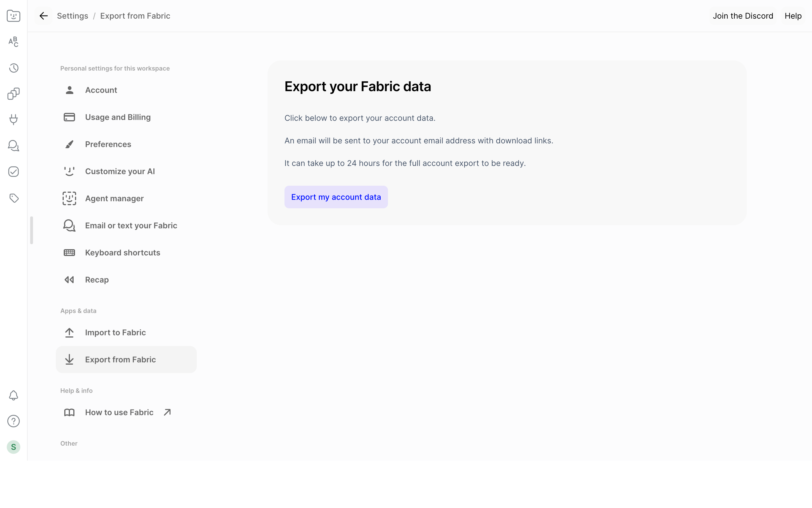This screenshot has height=508, width=812.
Task: Open Recap settings
Action: pyautogui.click(x=126, y=279)
